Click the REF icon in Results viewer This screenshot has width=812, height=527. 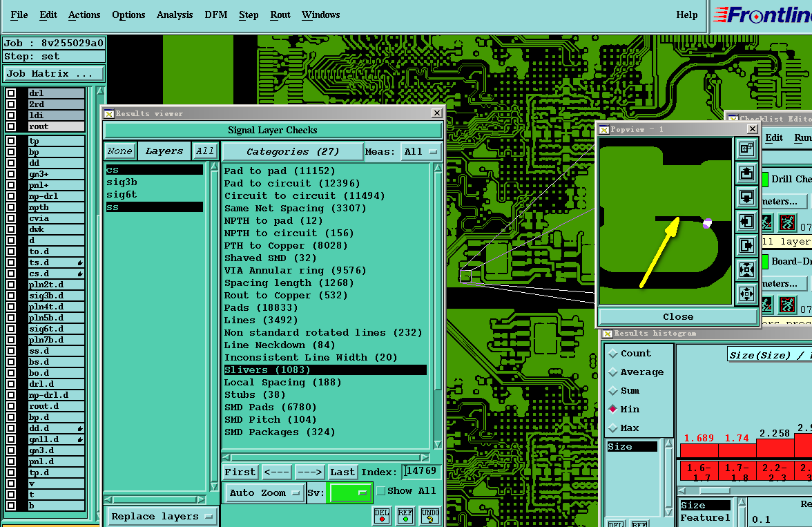coord(405,515)
